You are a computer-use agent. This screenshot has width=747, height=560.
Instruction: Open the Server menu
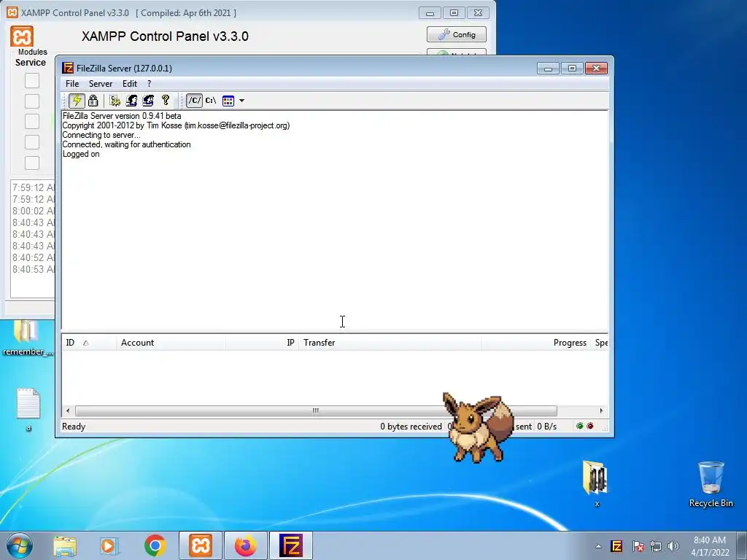click(x=101, y=84)
